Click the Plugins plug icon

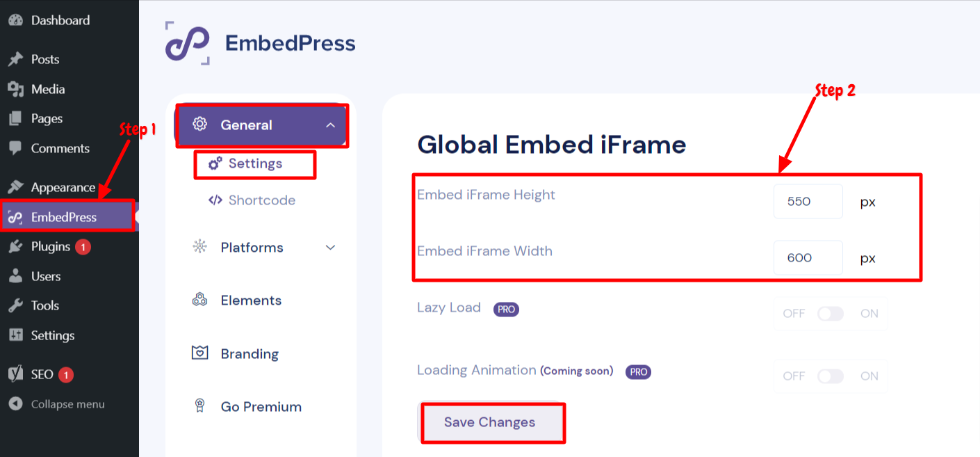(x=15, y=247)
